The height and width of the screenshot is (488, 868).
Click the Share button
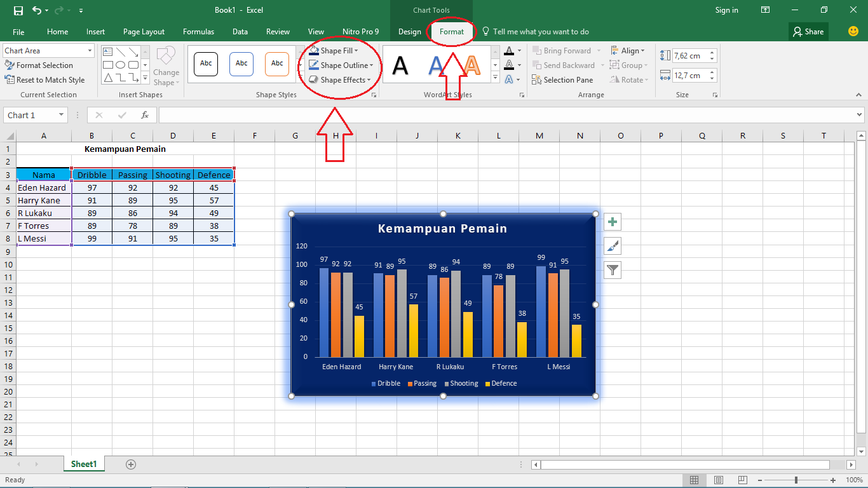pyautogui.click(x=808, y=31)
